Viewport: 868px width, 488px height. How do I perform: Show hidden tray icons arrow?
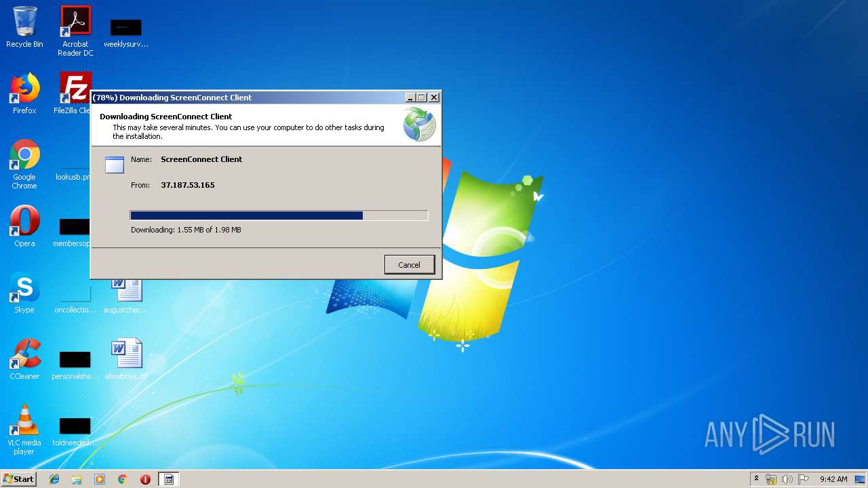pyautogui.click(x=756, y=479)
